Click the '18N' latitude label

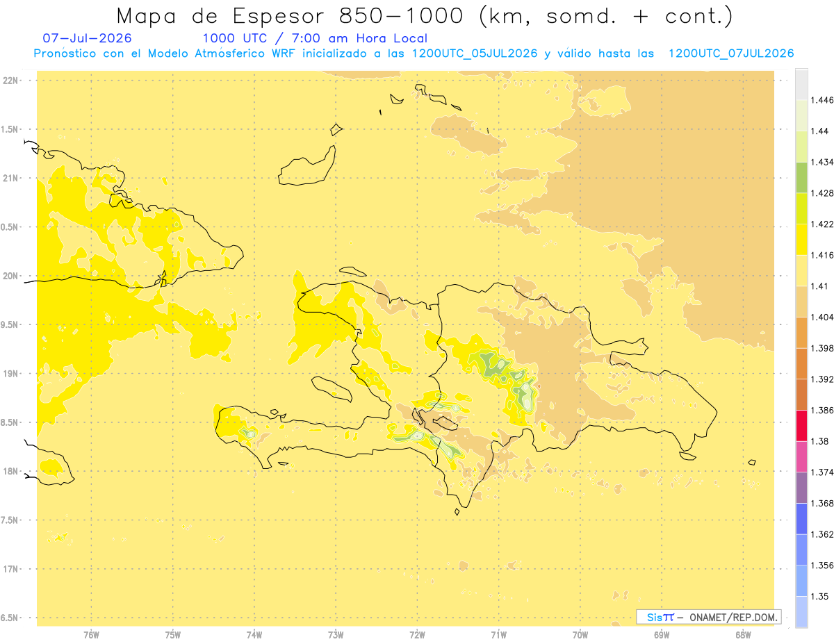pyautogui.click(x=11, y=472)
